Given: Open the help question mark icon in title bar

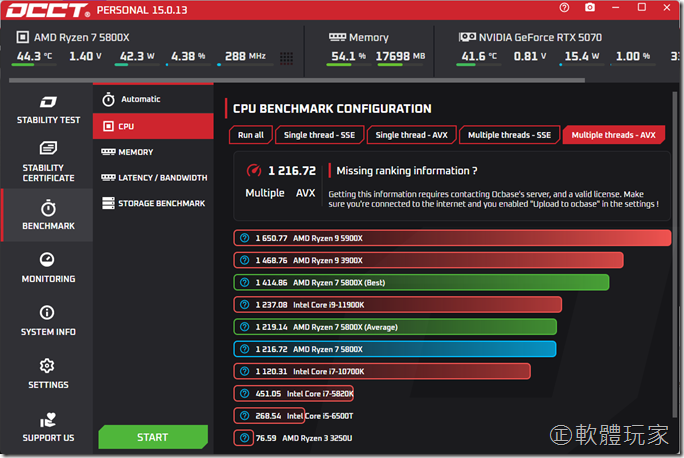Looking at the screenshot, I should click(564, 8).
